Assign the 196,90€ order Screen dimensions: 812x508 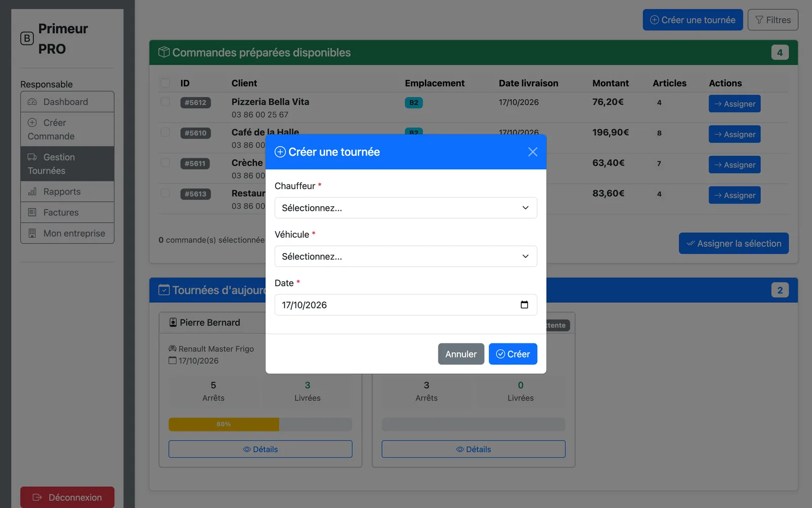734,134
